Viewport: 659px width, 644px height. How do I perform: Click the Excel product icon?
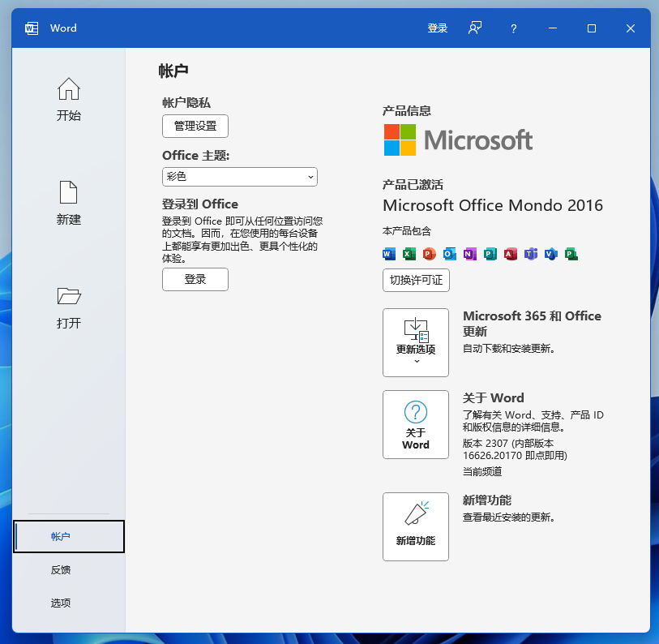pyautogui.click(x=409, y=254)
